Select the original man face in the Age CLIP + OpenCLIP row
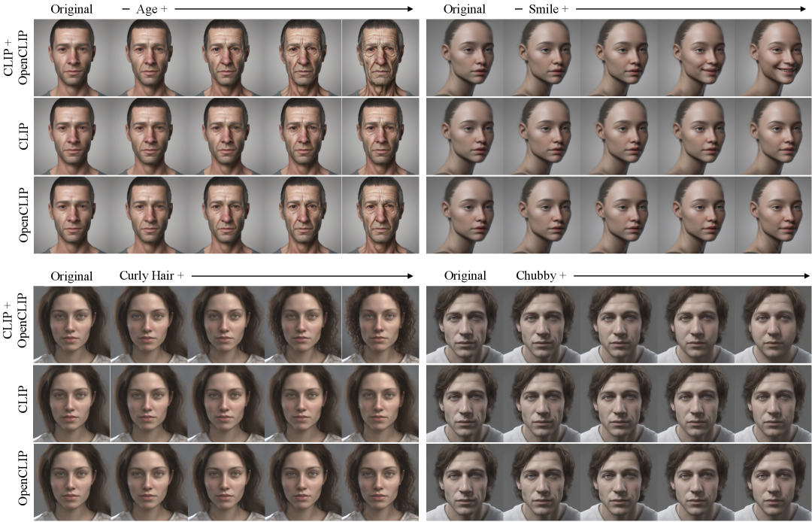Image resolution: width=812 pixels, height=522 pixels. pos(72,57)
